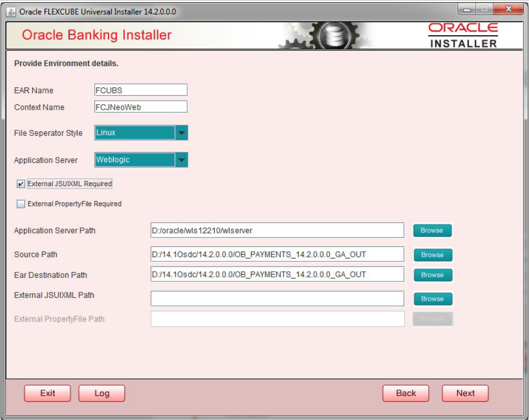Click the 'EAR Name' label
This screenshot has height=420, width=529.
pyautogui.click(x=34, y=90)
